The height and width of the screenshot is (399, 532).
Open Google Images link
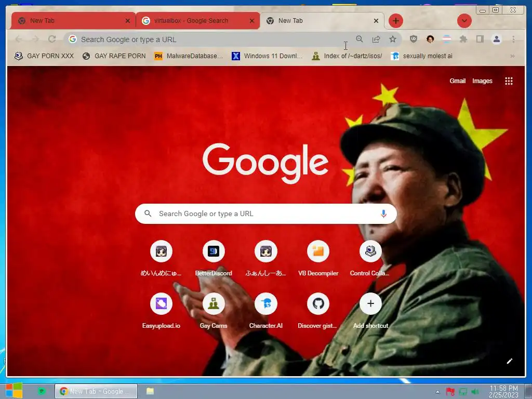click(482, 81)
